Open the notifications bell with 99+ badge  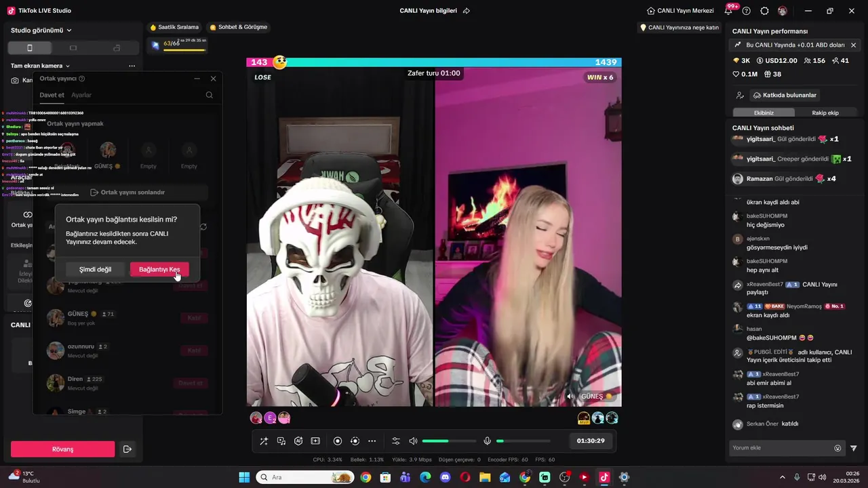point(729,11)
